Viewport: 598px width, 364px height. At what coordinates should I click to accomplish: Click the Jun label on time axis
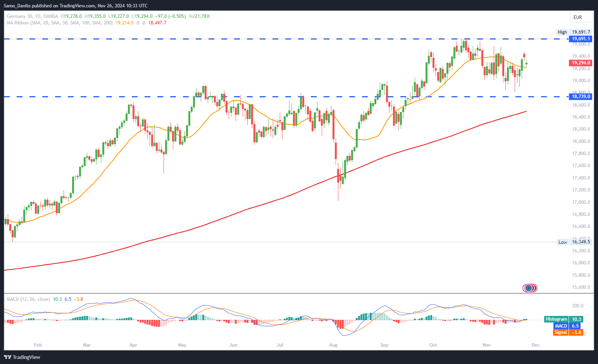(x=233, y=345)
